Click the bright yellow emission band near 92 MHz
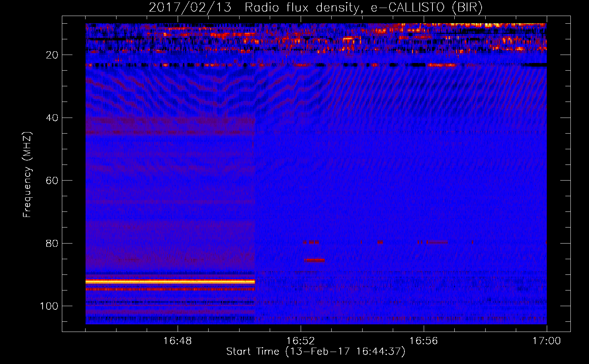589x364 pixels. [x=170, y=282]
